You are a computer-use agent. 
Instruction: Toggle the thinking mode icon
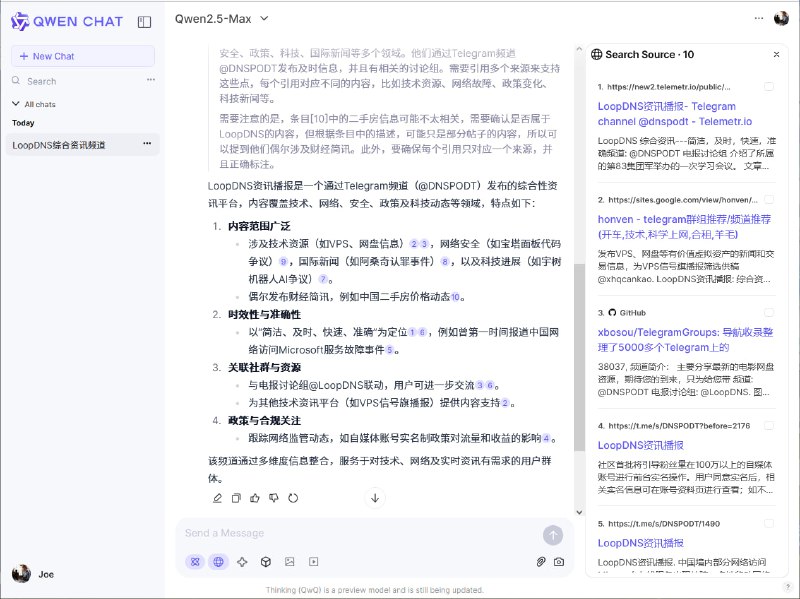[194, 562]
